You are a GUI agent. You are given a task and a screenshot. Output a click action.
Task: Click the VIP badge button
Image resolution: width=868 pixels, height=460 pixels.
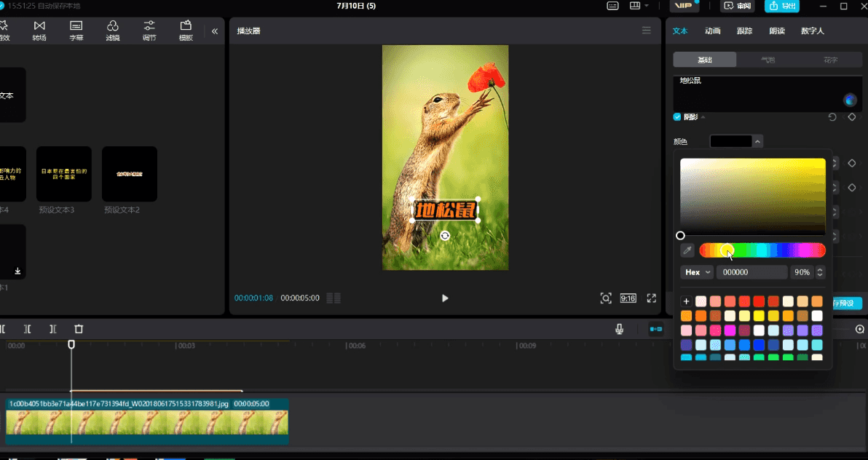[684, 6]
